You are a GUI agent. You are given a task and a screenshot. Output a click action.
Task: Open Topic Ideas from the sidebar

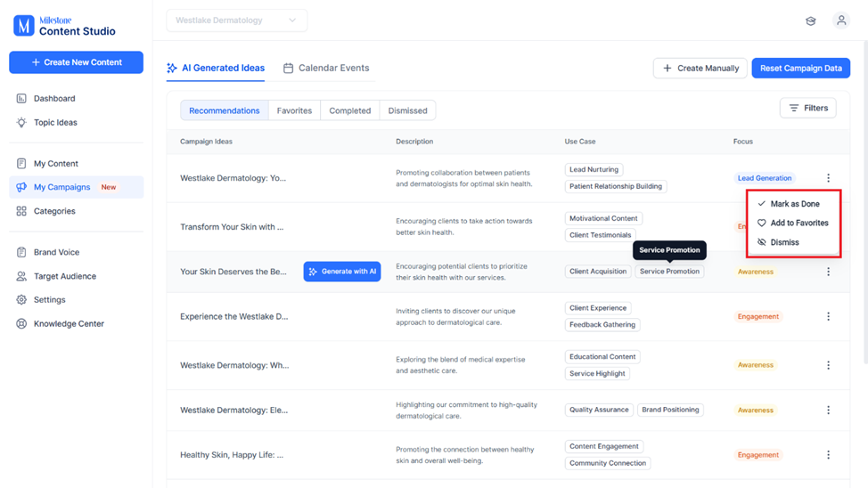point(55,122)
